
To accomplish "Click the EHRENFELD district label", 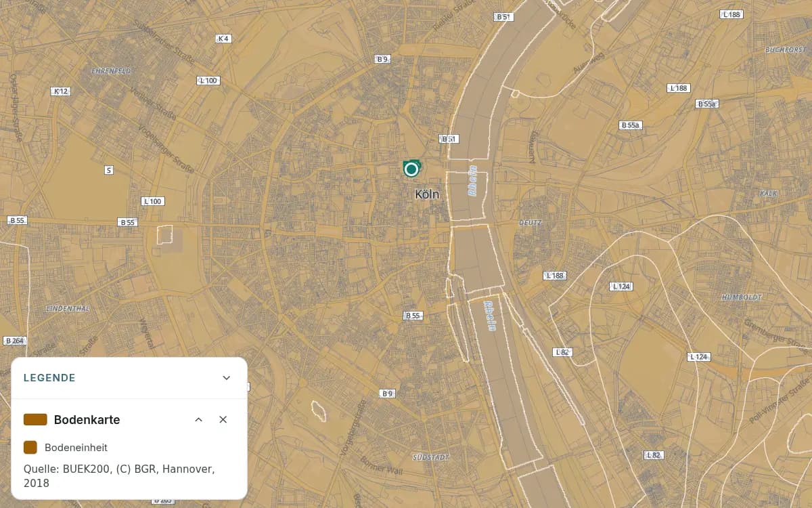I will pyautogui.click(x=111, y=70).
